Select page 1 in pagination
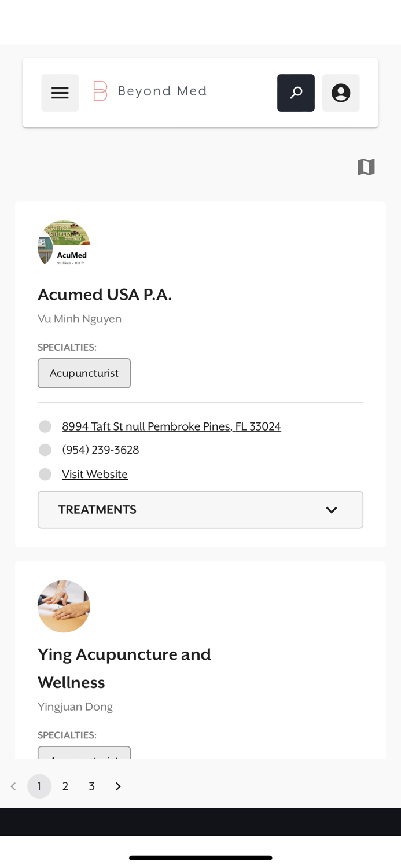This screenshot has height=868, width=401. point(39,786)
